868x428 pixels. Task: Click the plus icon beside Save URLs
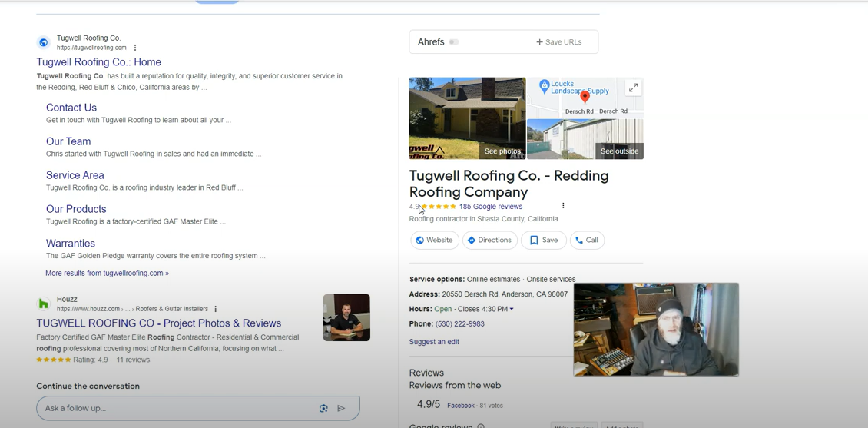539,42
